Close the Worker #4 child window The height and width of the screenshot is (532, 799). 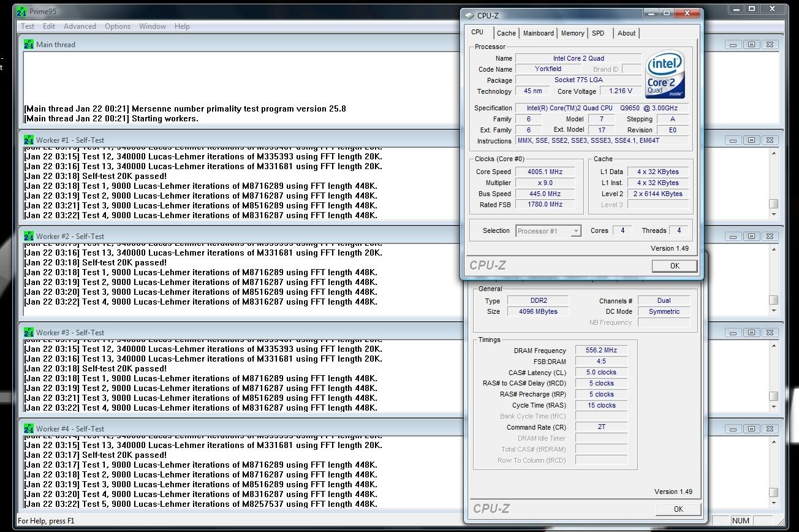[x=771, y=428]
